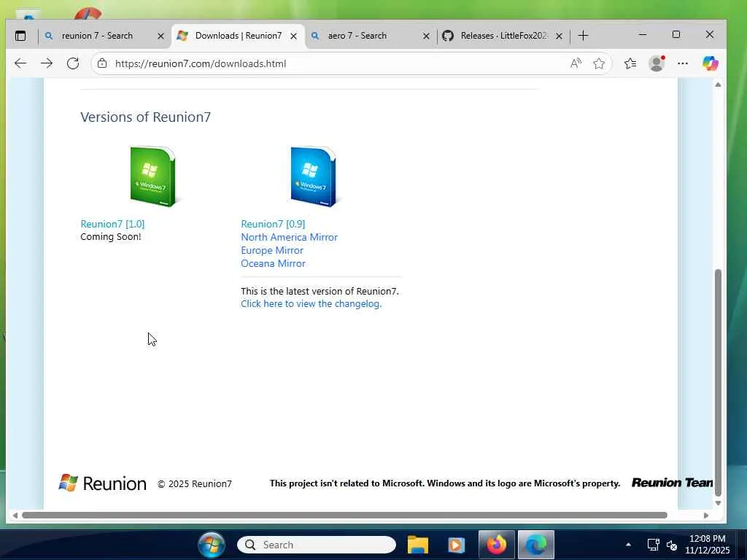This screenshot has height=560, width=747.
Task: Click the Reunion logo in footer
Action: tap(102, 483)
